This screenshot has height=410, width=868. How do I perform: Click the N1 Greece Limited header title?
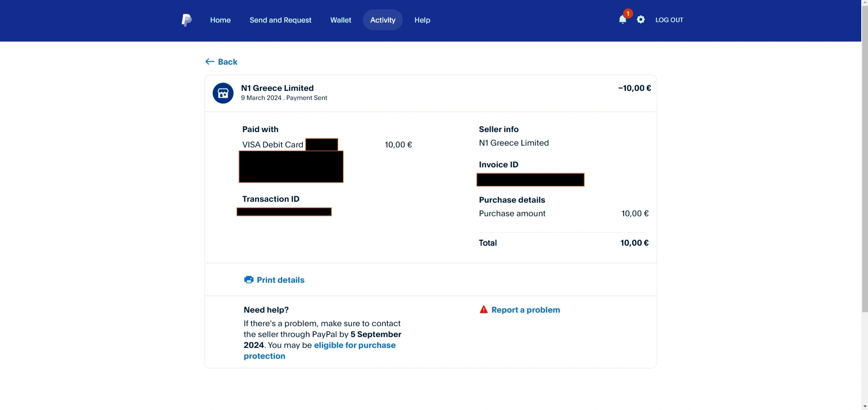(277, 88)
